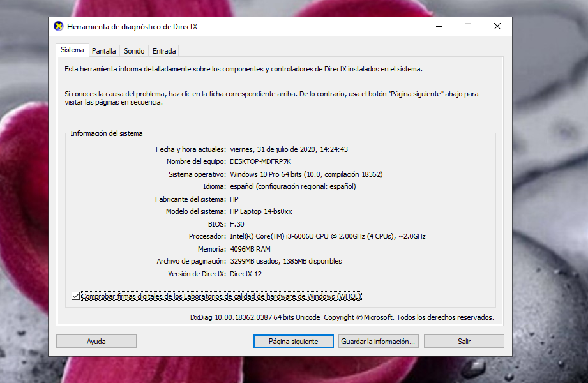
Task: Click Guardar la información button
Action: point(379,342)
